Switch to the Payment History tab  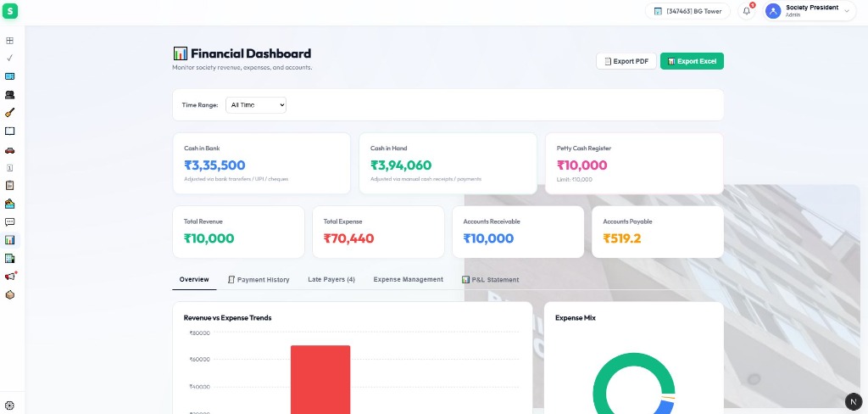coord(259,280)
